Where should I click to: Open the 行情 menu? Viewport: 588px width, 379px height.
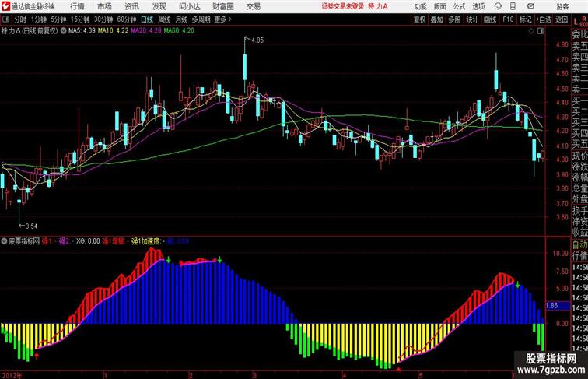(x=77, y=6)
